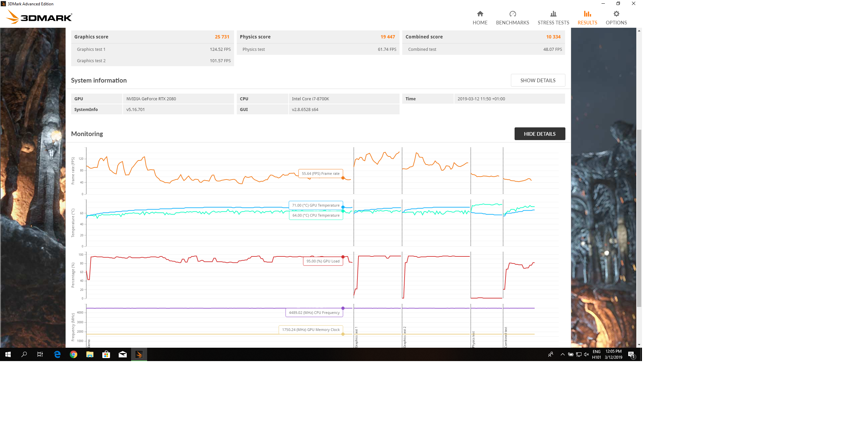Open the Action Center notifications icon
868x446 pixels.
(632, 354)
